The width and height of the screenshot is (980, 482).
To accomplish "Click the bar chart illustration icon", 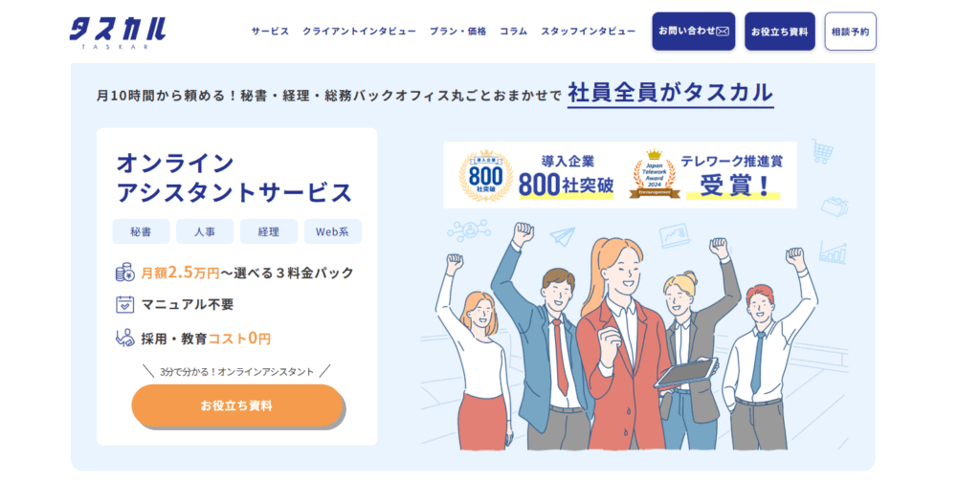I will (x=833, y=251).
